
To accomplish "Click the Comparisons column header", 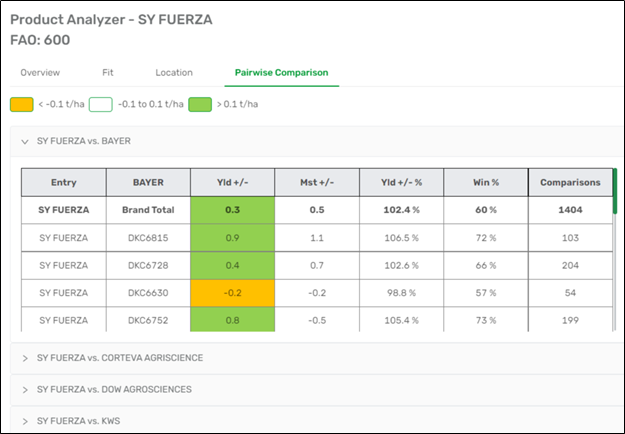I will pos(570,183).
